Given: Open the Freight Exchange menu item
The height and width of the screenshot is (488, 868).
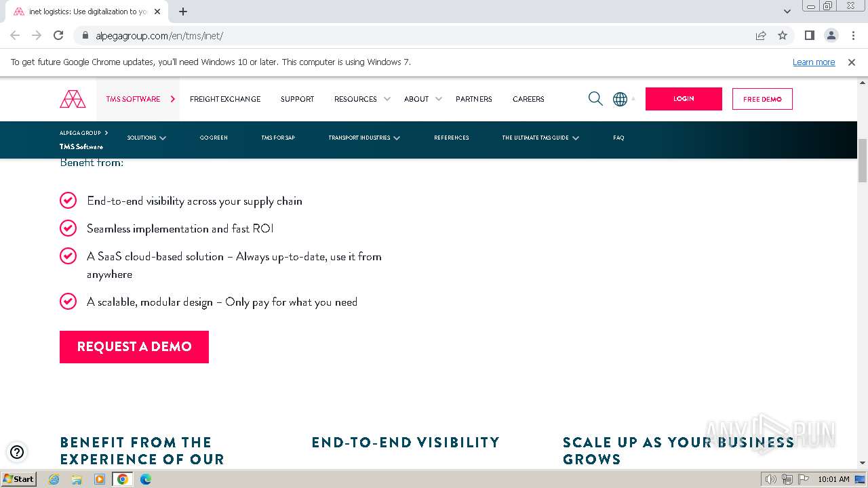Looking at the screenshot, I should coord(225,99).
